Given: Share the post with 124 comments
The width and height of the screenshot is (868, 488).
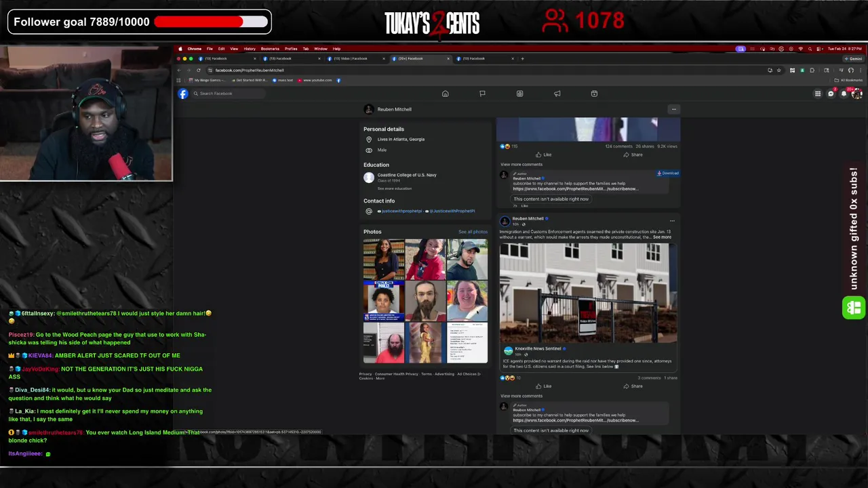Looking at the screenshot, I should 633,155.
